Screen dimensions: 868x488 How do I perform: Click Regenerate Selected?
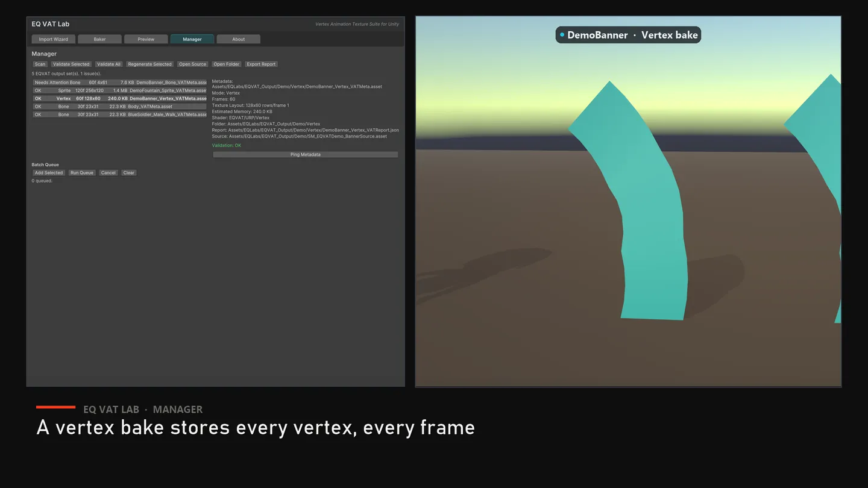(x=150, y=64)
